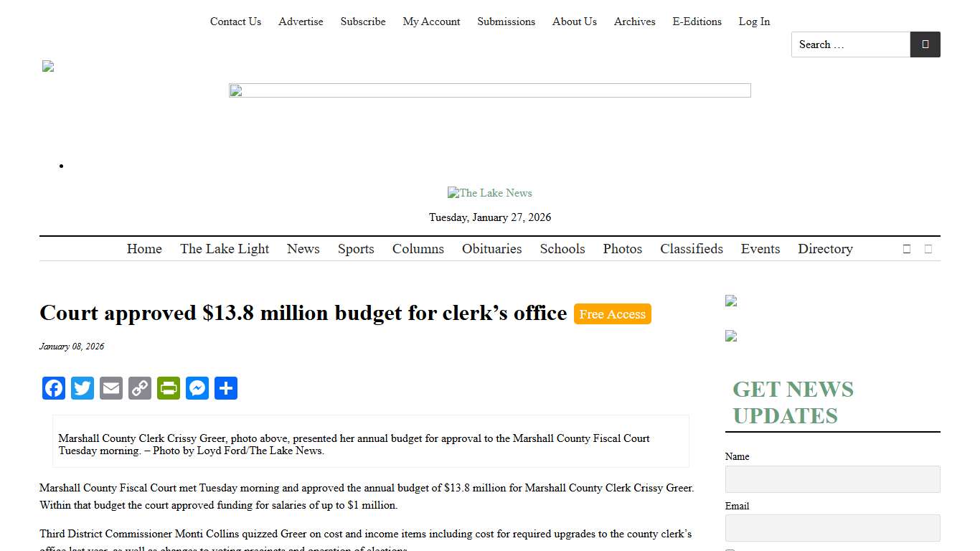Share the article via Email
This screenshot has width=980, height=551.
tap(111, 388)
